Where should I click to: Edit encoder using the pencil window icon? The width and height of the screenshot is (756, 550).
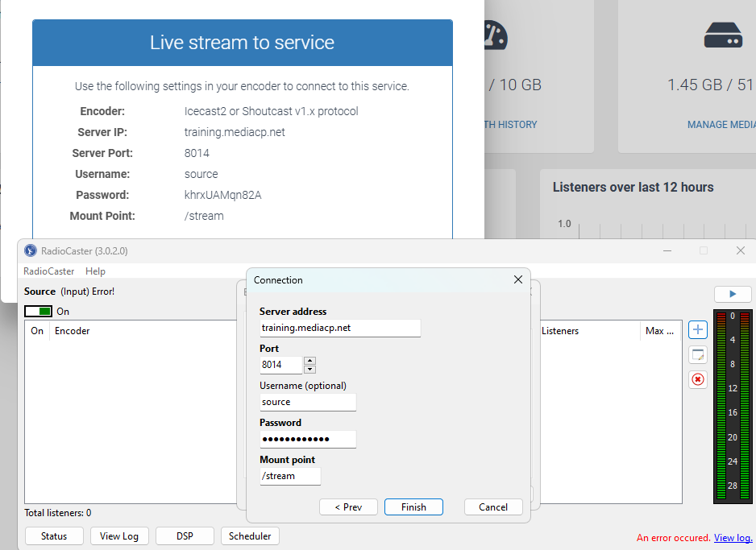point(698,355)
